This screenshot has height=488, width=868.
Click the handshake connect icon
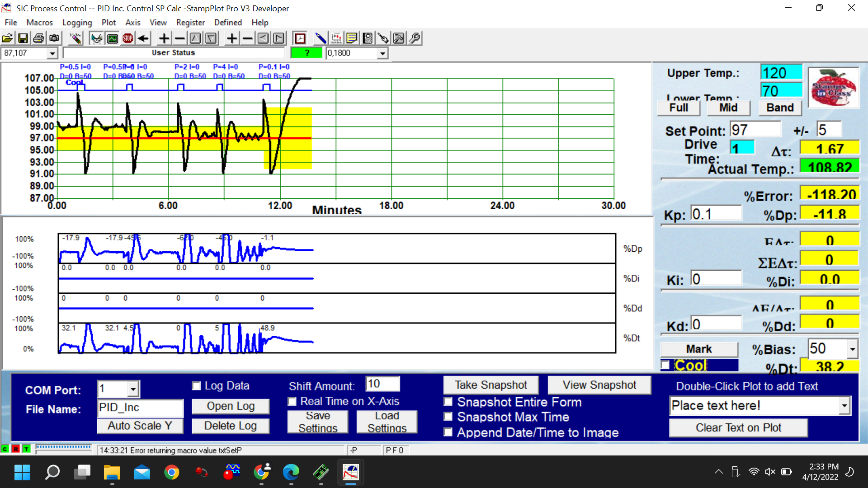click(96, 38)
